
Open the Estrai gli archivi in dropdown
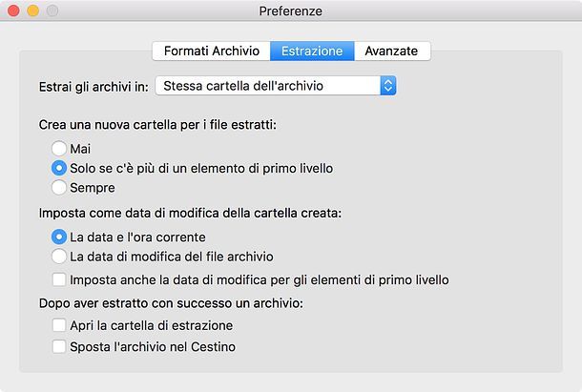coord(275,86)
